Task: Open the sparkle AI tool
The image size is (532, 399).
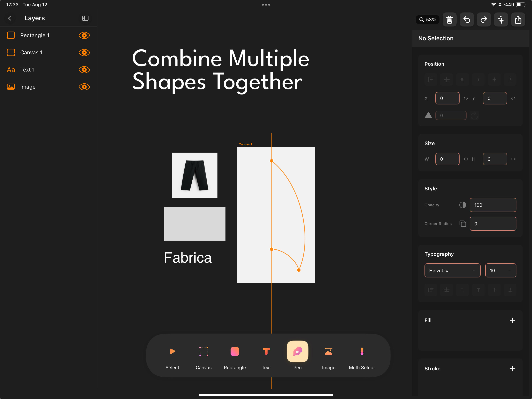Action: click(501, 19)
